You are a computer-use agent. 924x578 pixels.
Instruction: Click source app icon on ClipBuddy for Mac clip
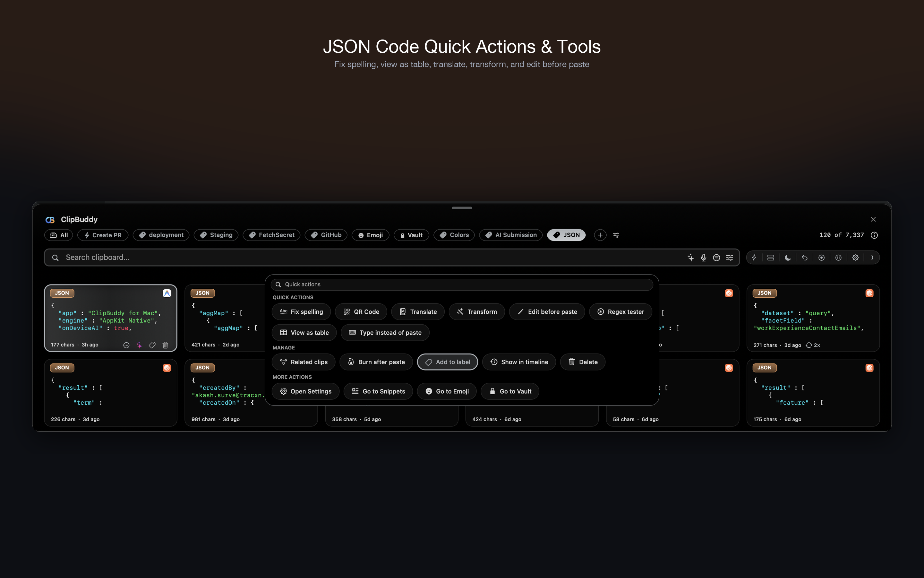coord(167,293)
